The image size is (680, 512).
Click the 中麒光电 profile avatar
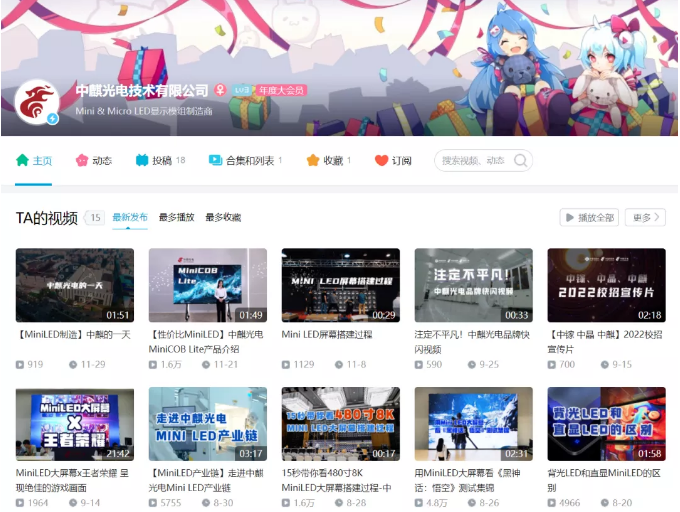37,102
